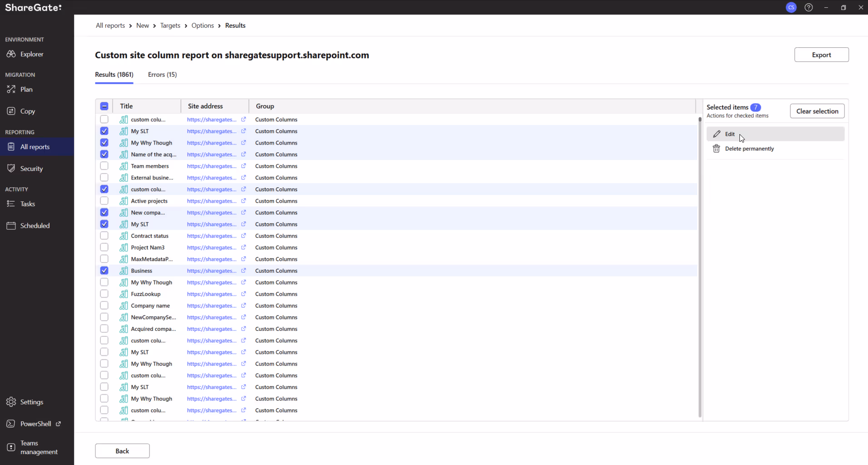Screen dimensions: 868x465
Task: Click the selected items count badge 7
Action: [x=755, y=107]
